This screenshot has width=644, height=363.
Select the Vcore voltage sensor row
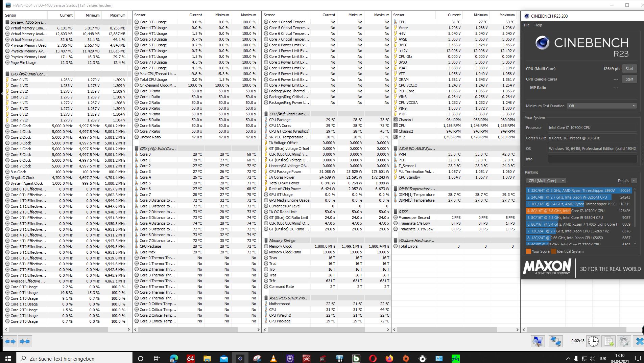pyautogui.click(x=456, y=28)
